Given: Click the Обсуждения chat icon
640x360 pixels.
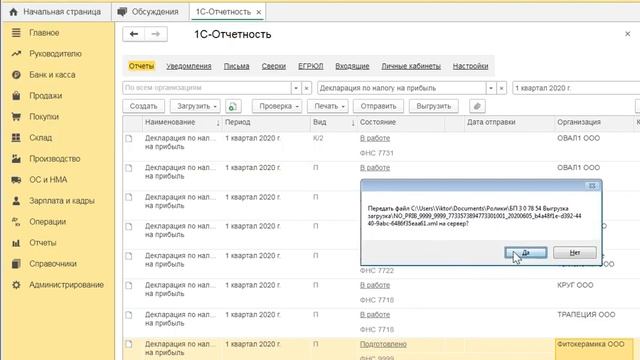Looking at the screenshot, I should 122,12.
